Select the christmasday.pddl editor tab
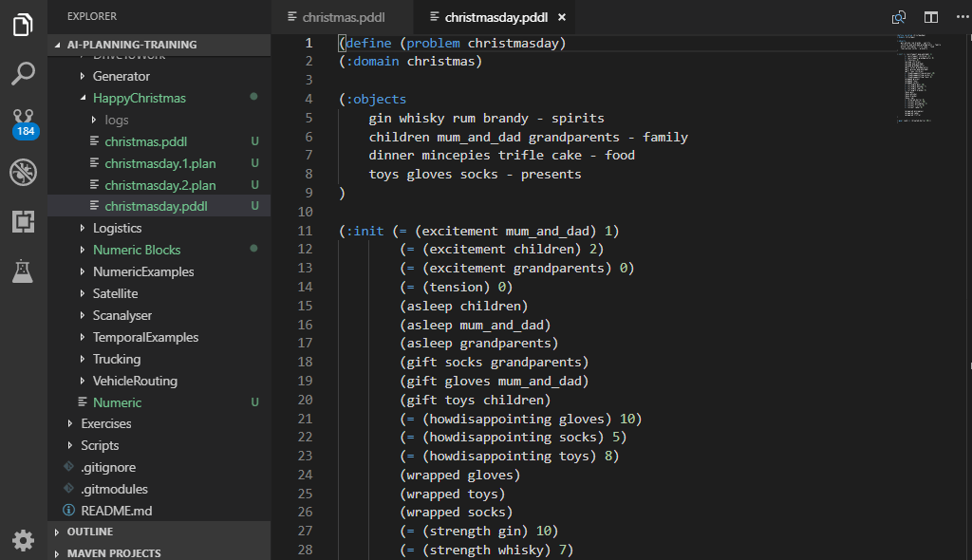972x560 pixels. [x=494, y=17]
